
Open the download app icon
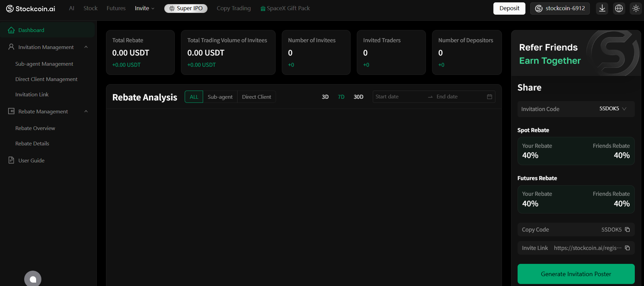(602, 9)
